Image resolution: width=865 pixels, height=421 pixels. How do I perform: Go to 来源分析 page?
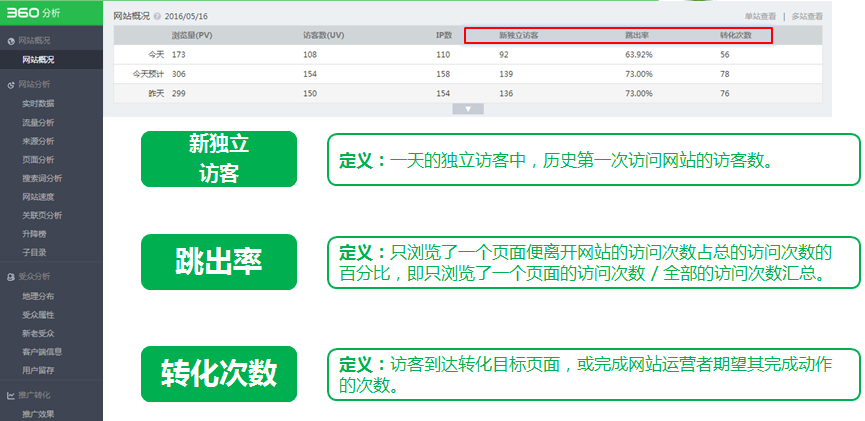(x=38, y=141)
